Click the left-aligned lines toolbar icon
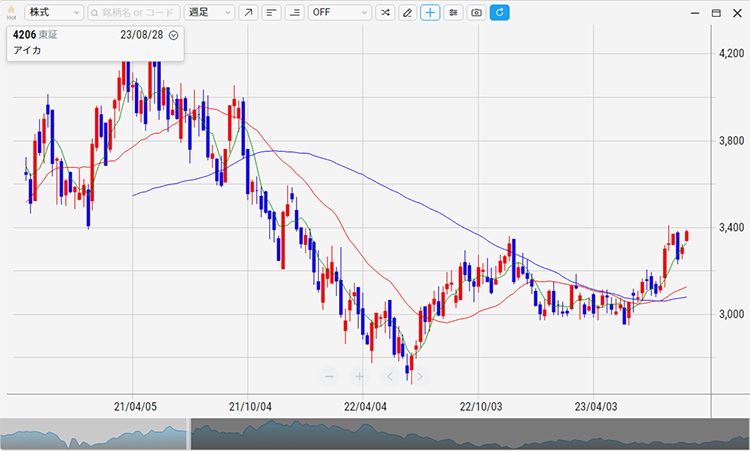The width and height of the screenshot is (750, 451). click(271, 13)
